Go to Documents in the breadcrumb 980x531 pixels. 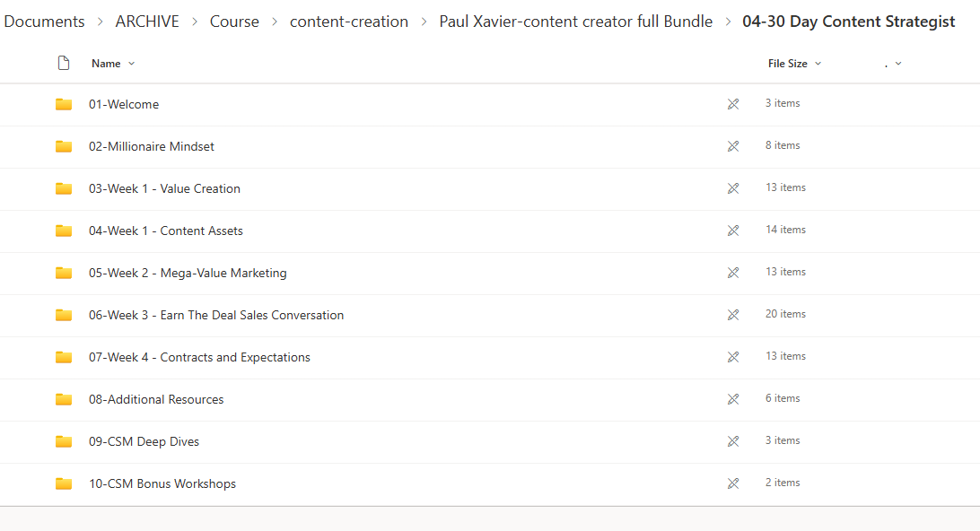coord(44,22)
